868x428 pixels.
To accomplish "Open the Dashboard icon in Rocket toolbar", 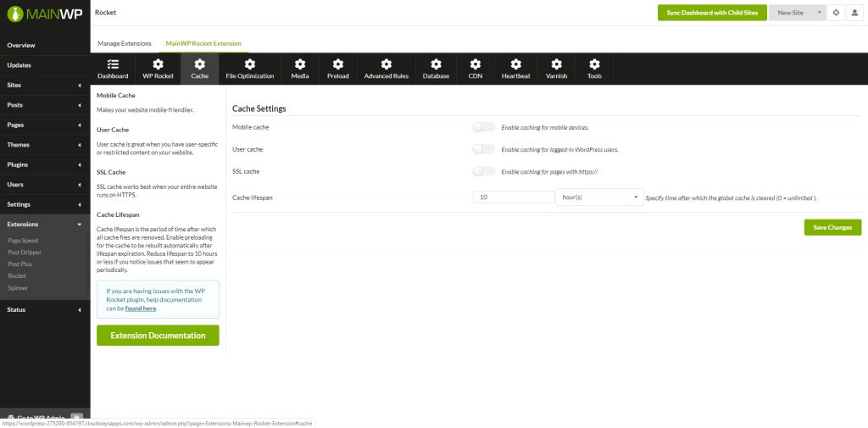I will [112, 64].
